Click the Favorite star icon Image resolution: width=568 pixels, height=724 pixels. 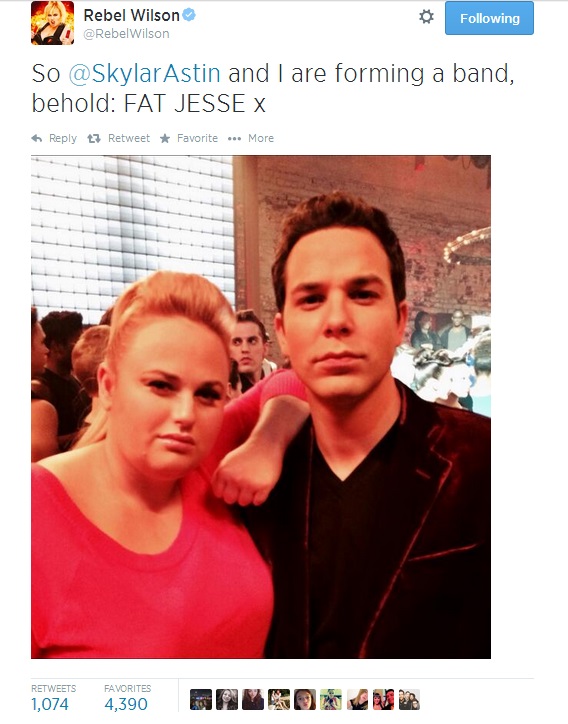pyautogui.click(x=165, y=138)
